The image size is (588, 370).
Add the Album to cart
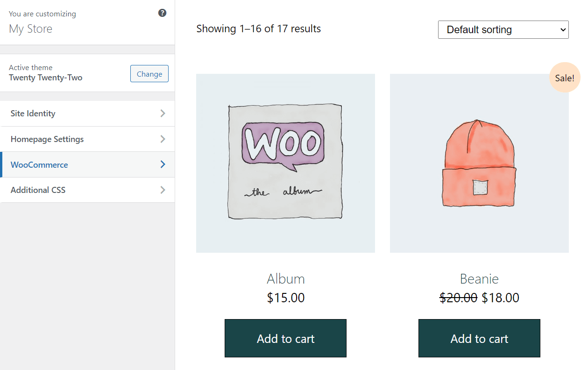pos(285,338)
